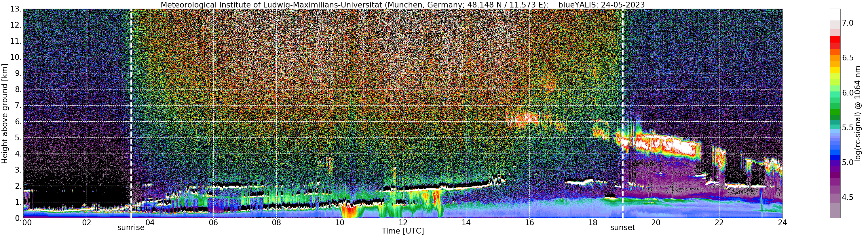Click the 'sunset' label below the axis
This screenshot has height=237, width=868.
coord(623,228)
